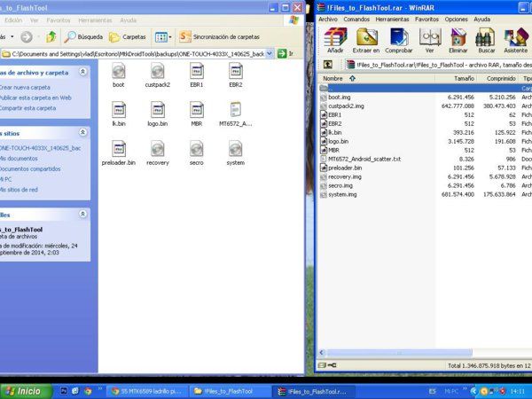The width and height of the screenshot is (532, 399).
Task: Open Back button history dropdown arrow
Action: [x=12, y=36]
